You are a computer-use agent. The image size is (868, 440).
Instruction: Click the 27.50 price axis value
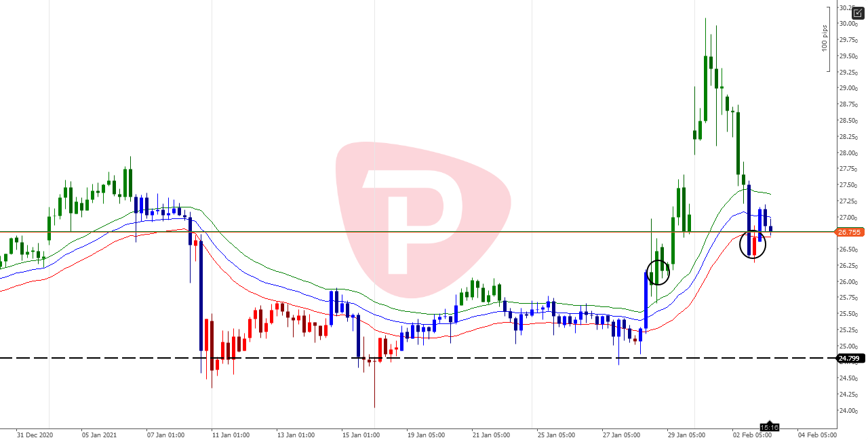tap(848, 185)
